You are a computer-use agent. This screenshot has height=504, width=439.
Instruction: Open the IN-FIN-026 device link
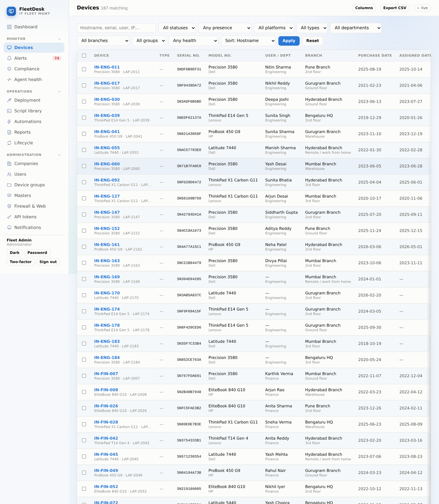pos(106,406)
